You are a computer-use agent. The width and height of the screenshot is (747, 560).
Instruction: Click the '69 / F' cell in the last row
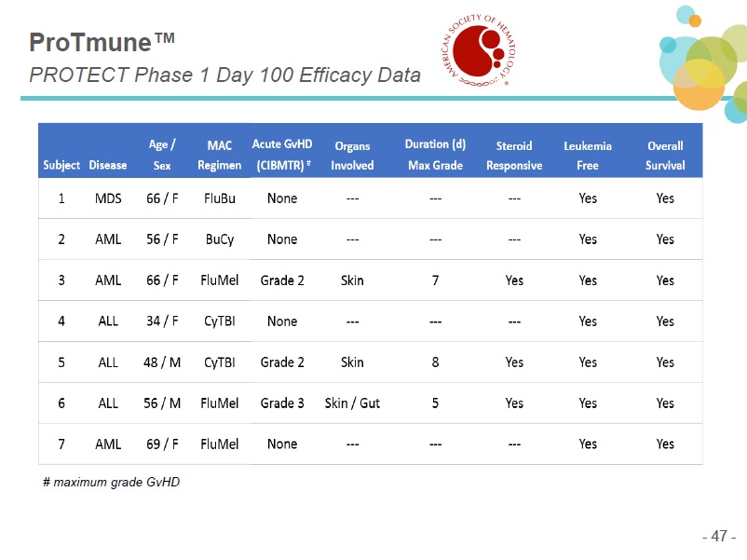(x=163, y=444)
